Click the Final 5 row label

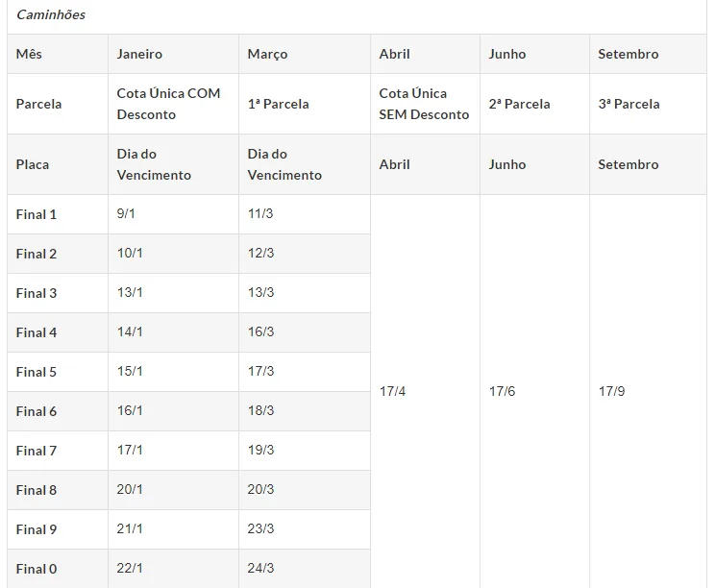37,372
